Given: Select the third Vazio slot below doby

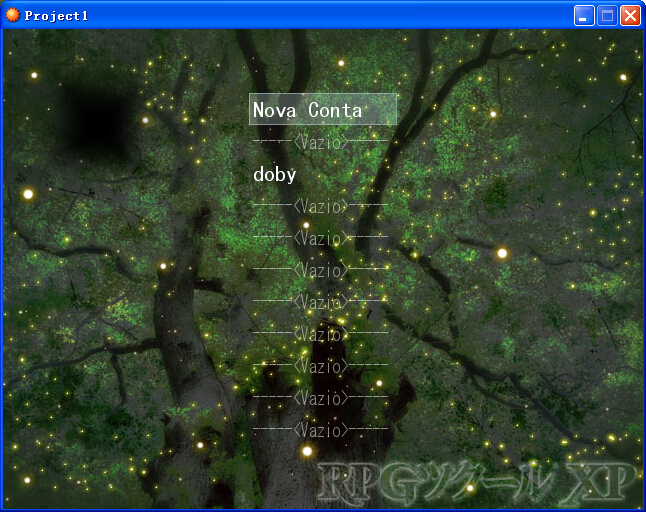Looking at the screenshot, I should coord(321,270).
